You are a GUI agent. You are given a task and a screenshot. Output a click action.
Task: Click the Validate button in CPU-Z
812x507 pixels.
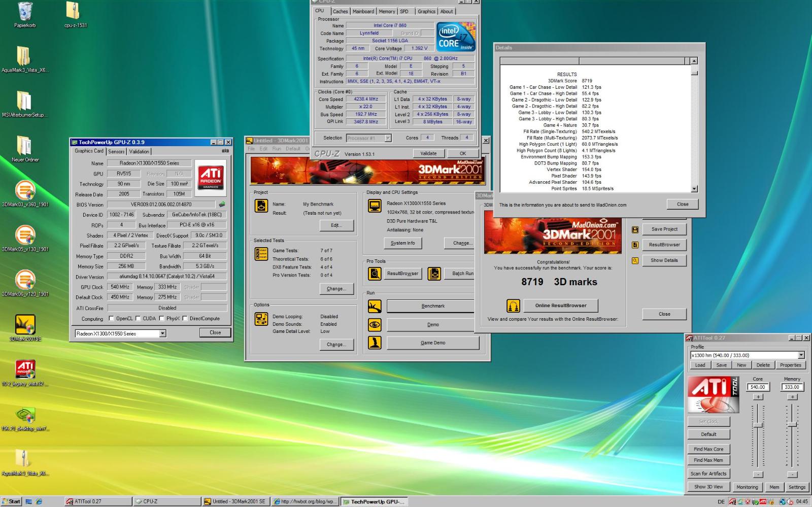(x=428, y=153)
